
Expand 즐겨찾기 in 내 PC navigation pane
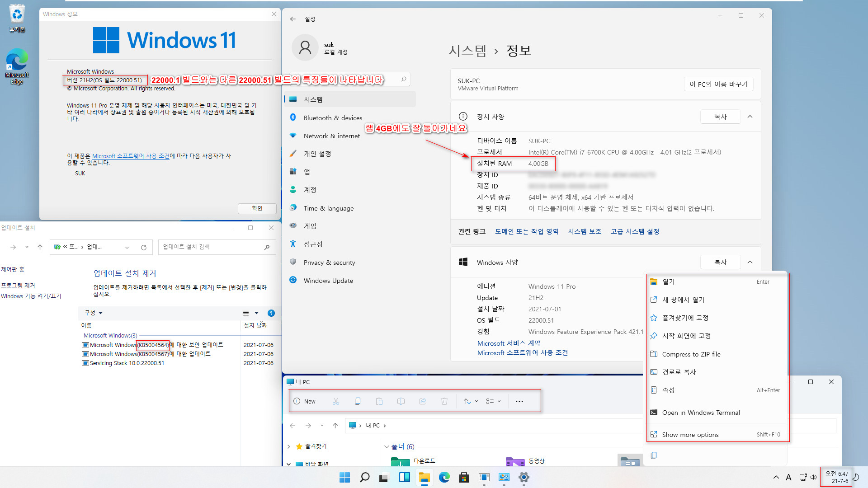tap(289, 446)
